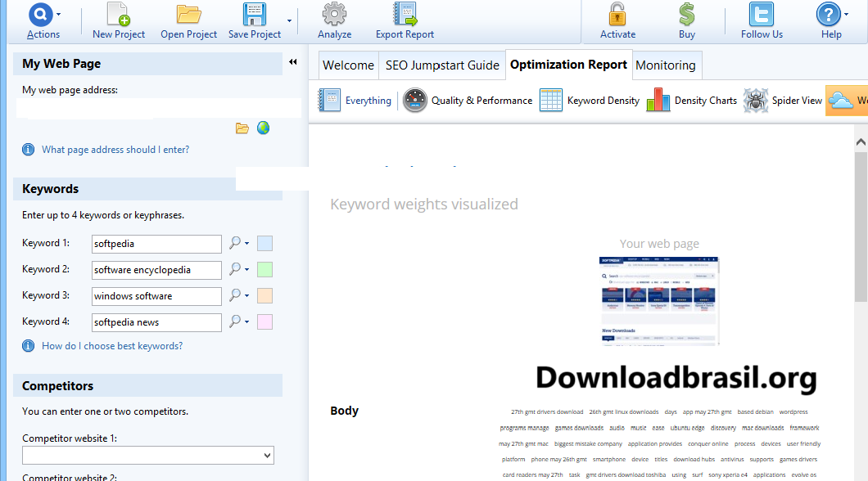The image size is (868, 481).
Task: Open 'How do I choose best keywords?' link
Action: [x=112, y=346]
